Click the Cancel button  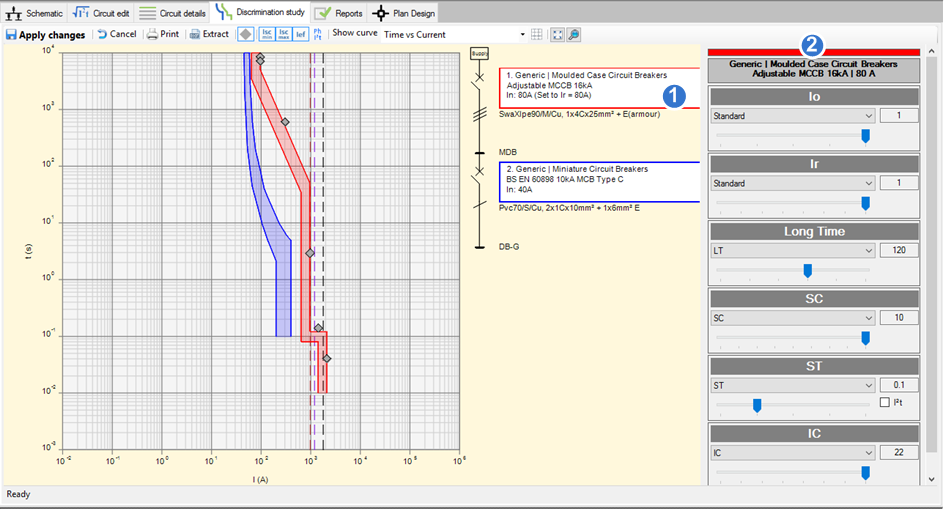pyautogui.click(x=118, y=34)
